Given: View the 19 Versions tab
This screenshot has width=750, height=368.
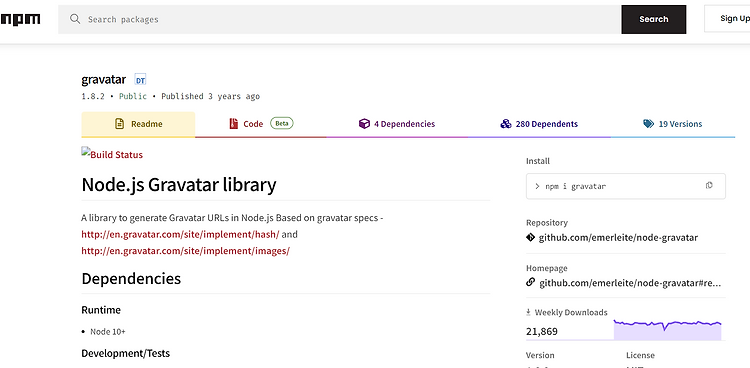Looking at the screenshot, I should click(673, 124).
